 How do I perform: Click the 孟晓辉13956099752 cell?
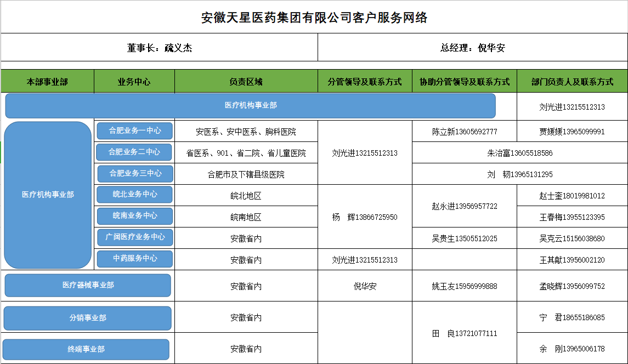(x=572, y=286)
